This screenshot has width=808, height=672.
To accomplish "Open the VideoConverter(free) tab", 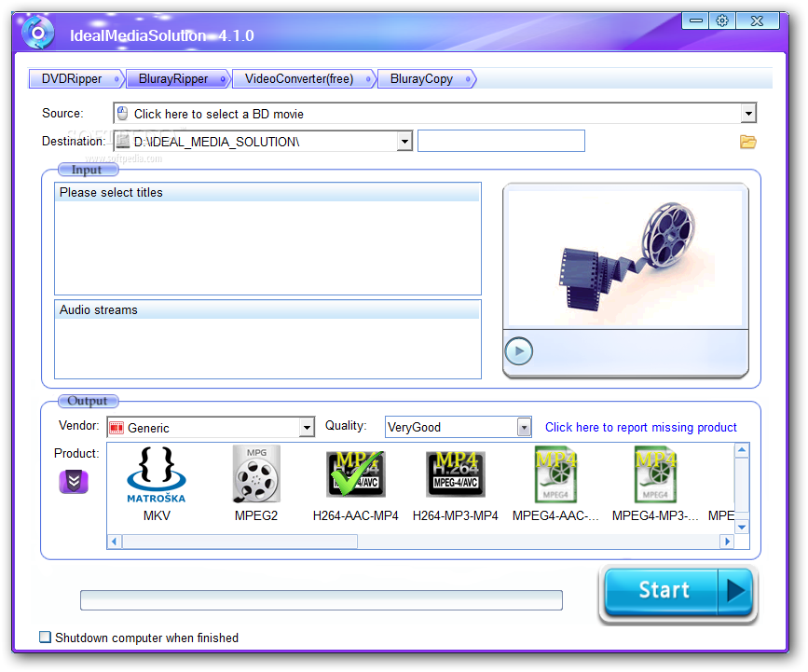I will (304, 79).
